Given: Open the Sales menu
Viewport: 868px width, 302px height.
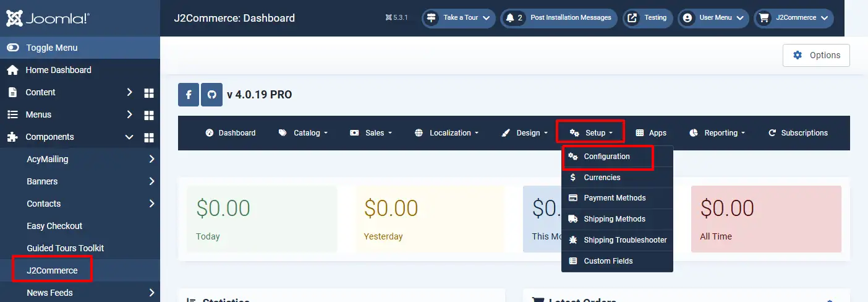Looking at the screenshot, I should (371, 133).
